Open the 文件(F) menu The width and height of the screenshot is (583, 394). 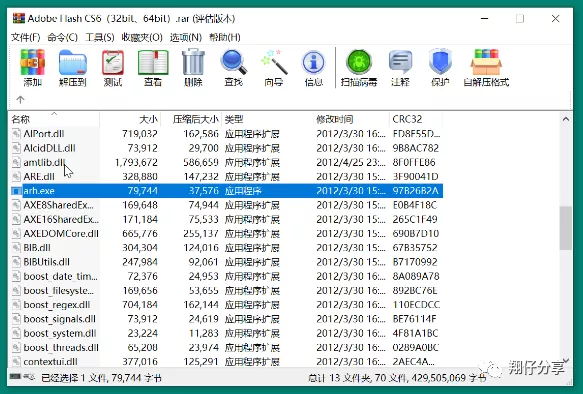tap(26, 37)
